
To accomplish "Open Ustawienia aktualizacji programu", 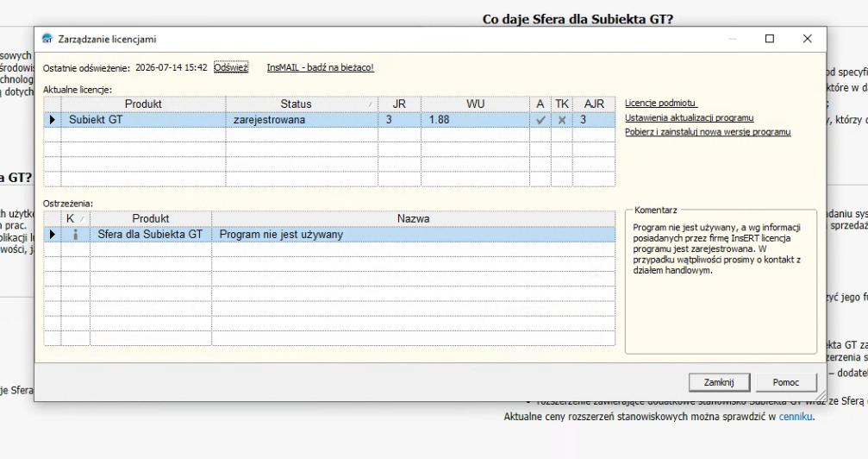I will 690,117.
